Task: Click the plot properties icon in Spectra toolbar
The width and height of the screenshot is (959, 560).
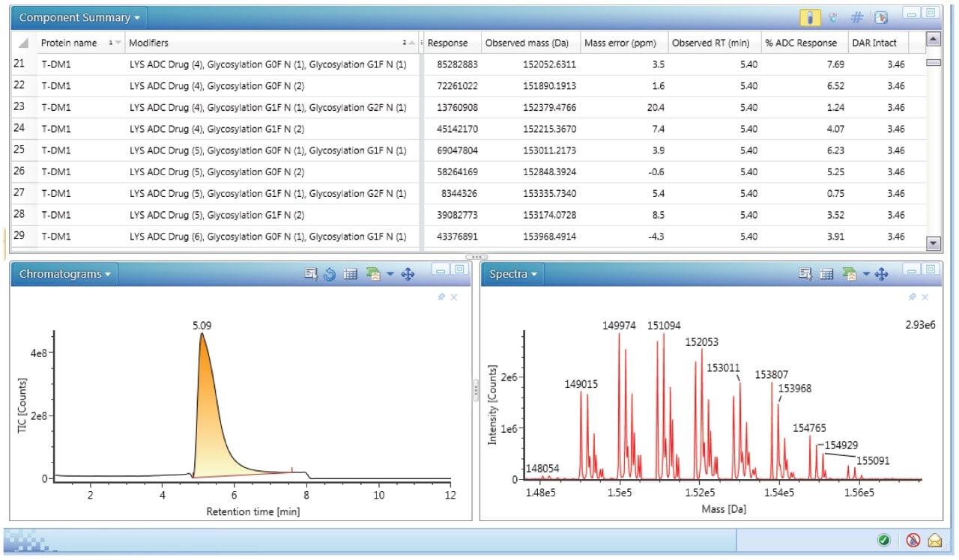Action: [x=805, y=274]
